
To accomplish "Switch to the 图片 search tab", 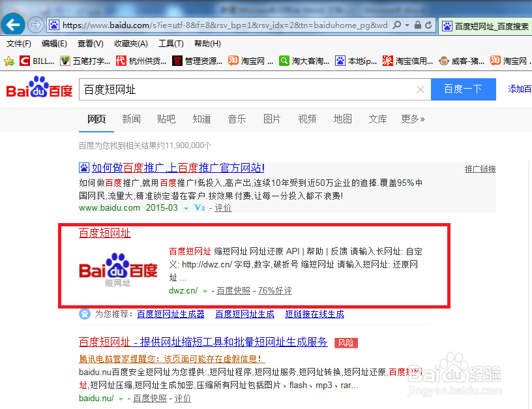I will (x=272, y=119).
